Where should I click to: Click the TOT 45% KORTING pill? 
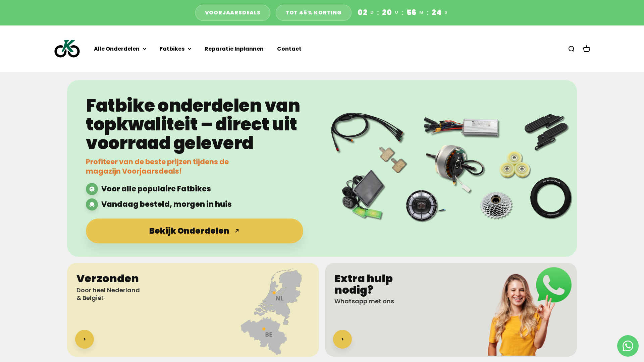tap(314, 13)
